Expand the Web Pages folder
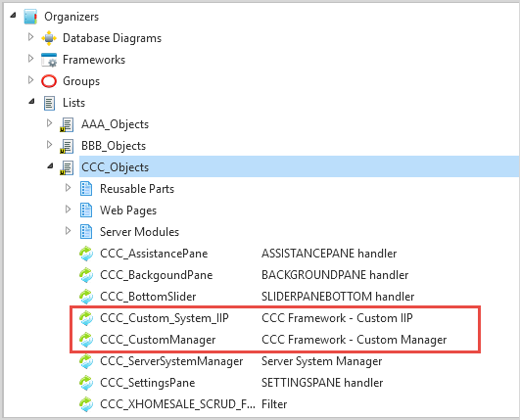The image size is (520, 420). point(68,210)
